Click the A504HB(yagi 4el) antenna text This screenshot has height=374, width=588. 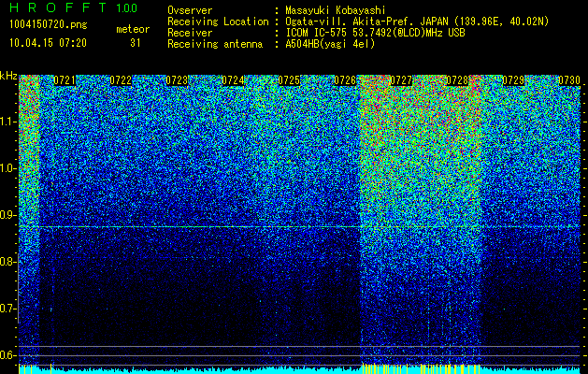pyautogui.click(x=330, y=44)
